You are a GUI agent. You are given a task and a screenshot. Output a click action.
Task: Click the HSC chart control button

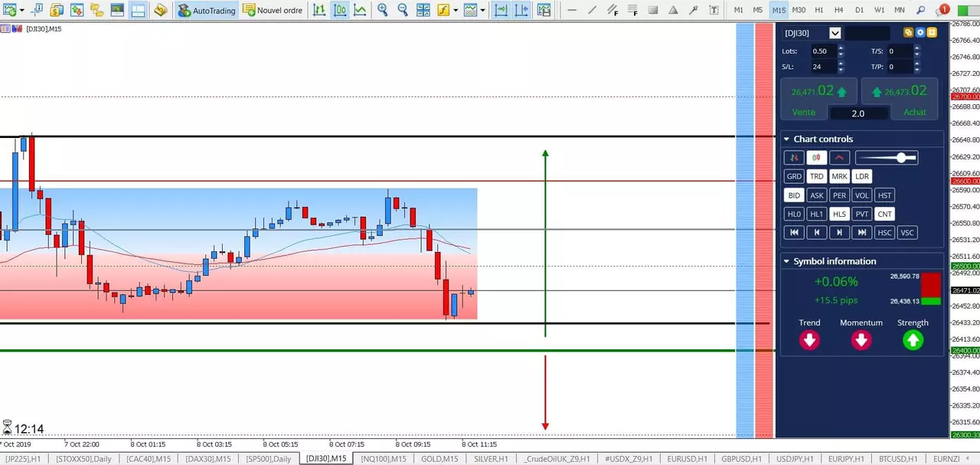(x=885, y=233)
